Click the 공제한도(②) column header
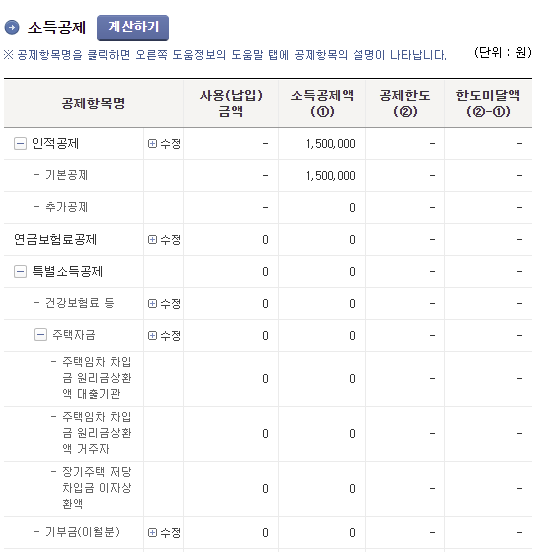This screenshot has width=537, height=552. click(405, 104)
